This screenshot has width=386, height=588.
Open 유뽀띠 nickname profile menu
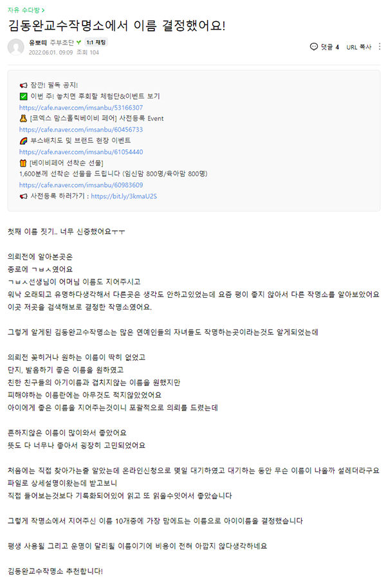pos(38,42)
